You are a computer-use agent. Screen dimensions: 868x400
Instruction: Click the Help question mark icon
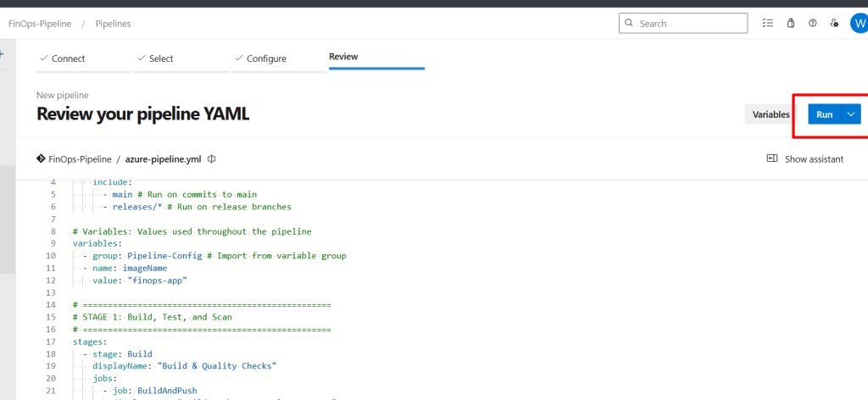tap(813, 24)
